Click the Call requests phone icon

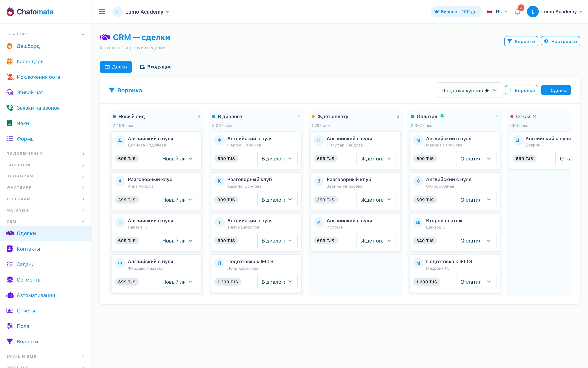tap(10, 108)
